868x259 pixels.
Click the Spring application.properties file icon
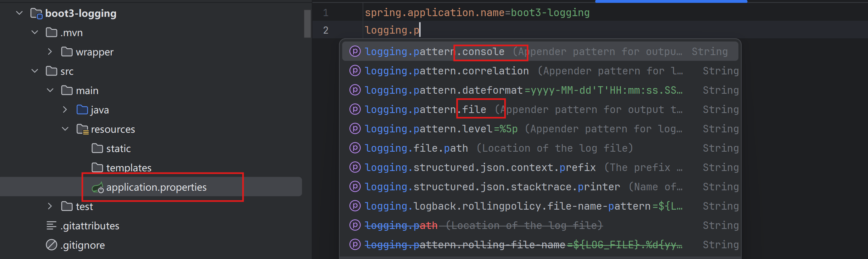[x=98, y=187]
